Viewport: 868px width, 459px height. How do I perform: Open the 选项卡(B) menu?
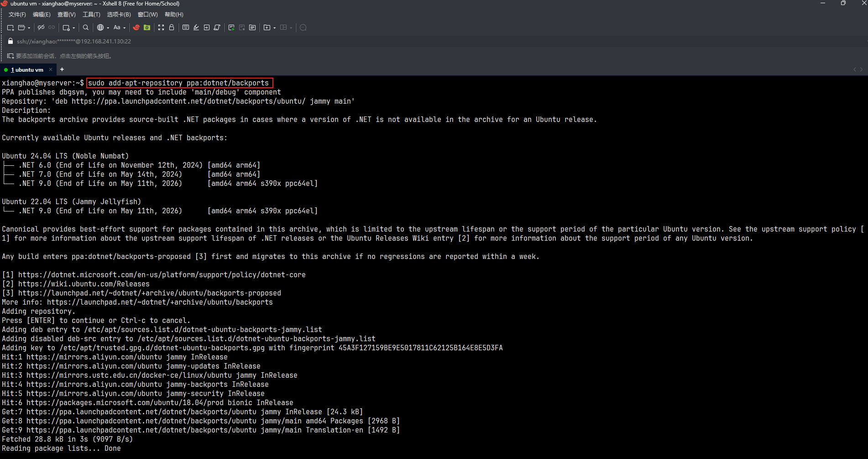(119, 15)
